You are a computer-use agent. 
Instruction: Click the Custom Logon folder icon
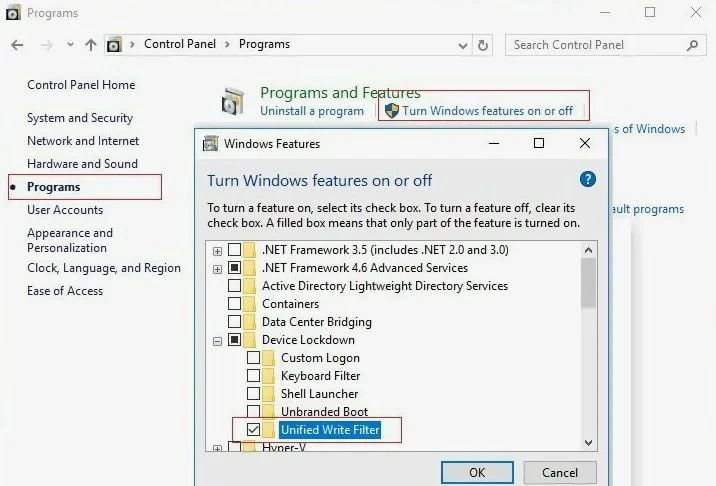pos(268,358)
